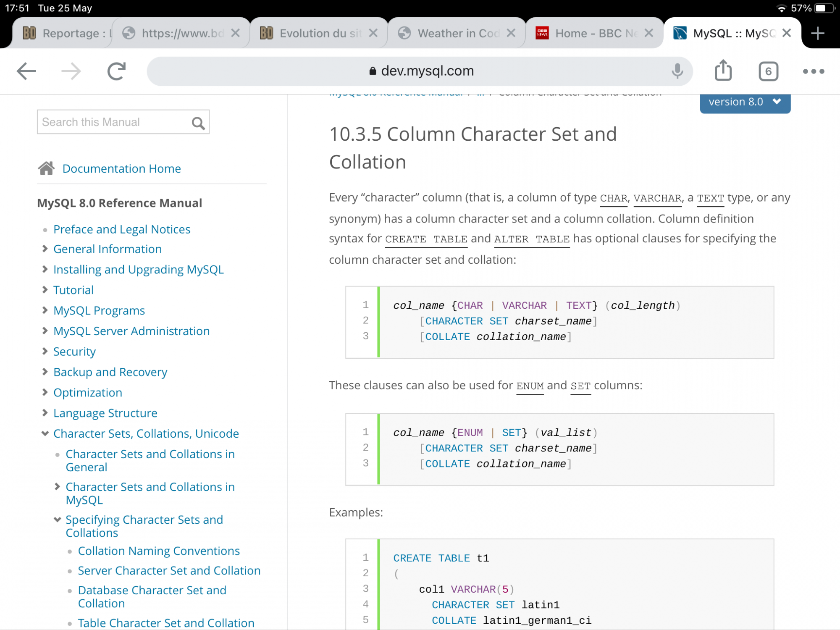
Task: Tap the microphone voice search icon
Action: (677, 71)
